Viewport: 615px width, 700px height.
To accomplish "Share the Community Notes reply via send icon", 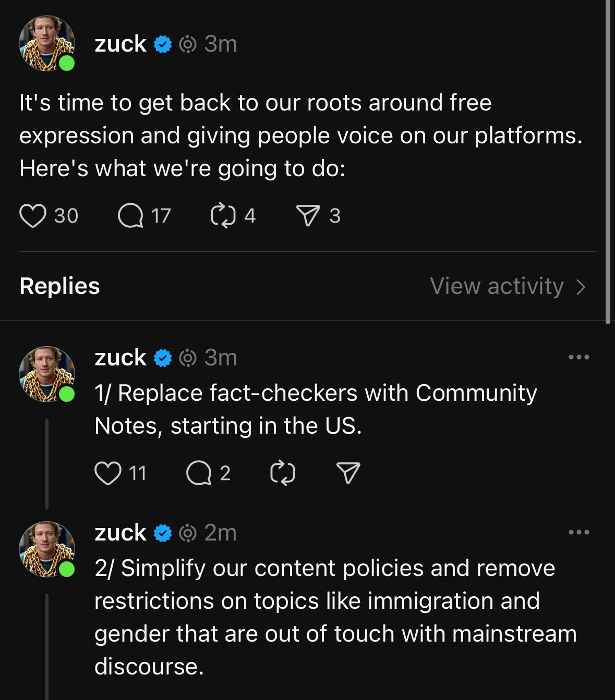I will point(348,473).
